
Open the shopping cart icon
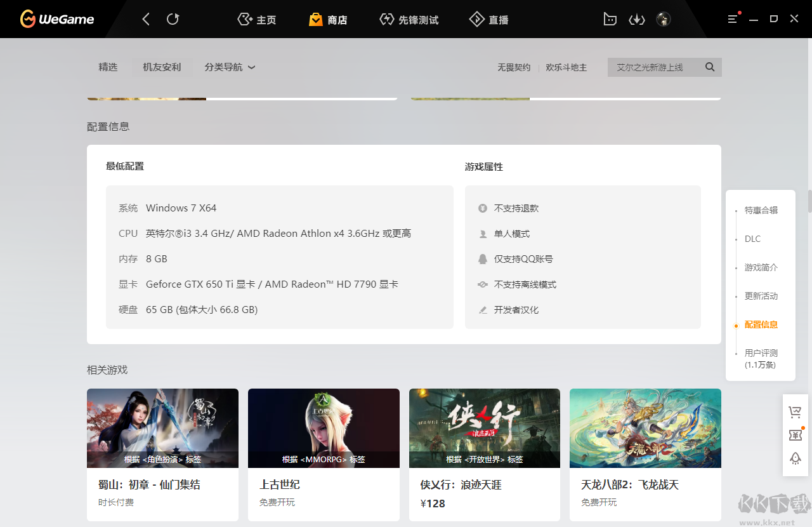(x=795, y=412)
